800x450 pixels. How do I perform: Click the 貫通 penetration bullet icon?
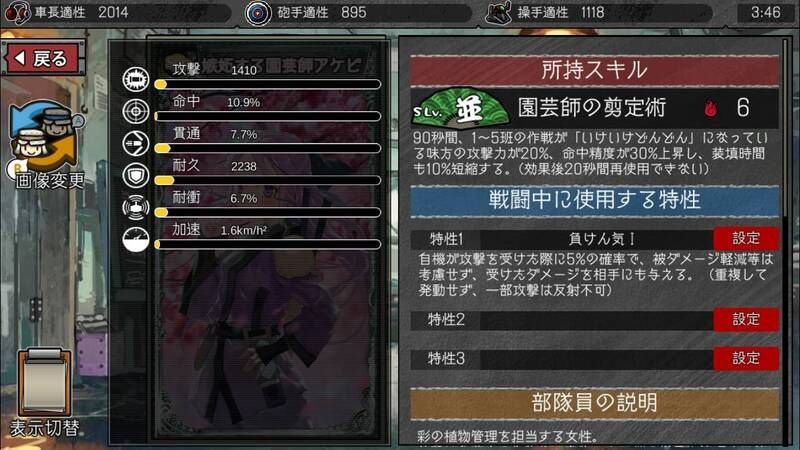coord(136,143)
